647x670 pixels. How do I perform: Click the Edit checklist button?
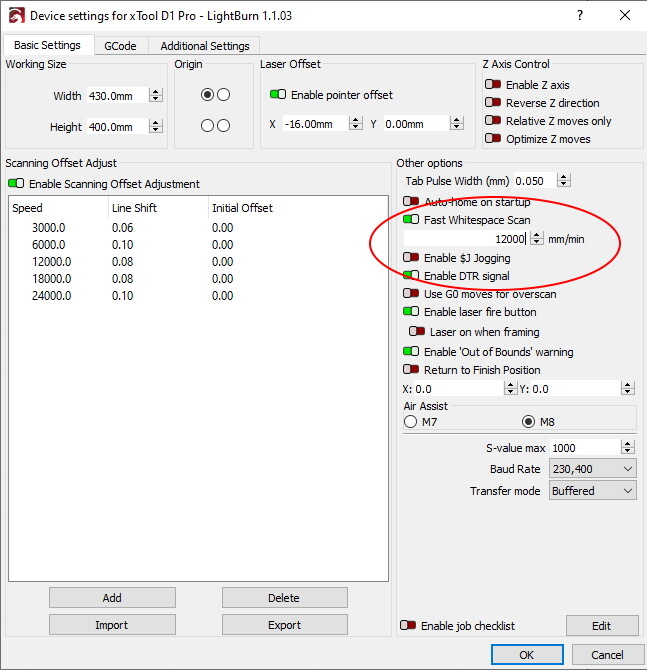point(602,626)
